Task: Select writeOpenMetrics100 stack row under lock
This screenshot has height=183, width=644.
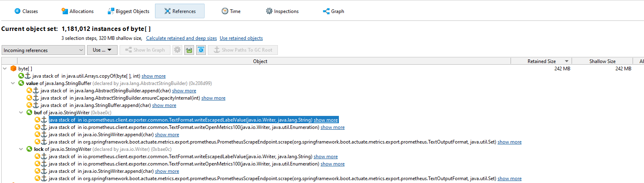Action: point(196,164)
